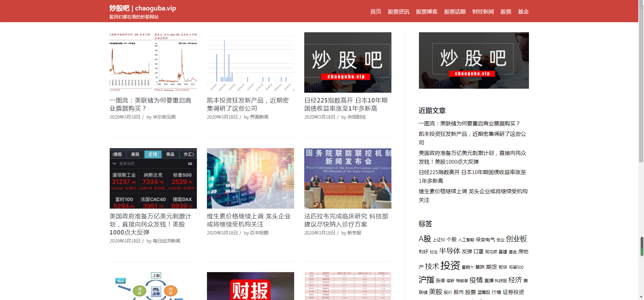Select the 美股 tag in the tag cloud
This screenshot has width=644, height=300.
(x=435, y=292)
